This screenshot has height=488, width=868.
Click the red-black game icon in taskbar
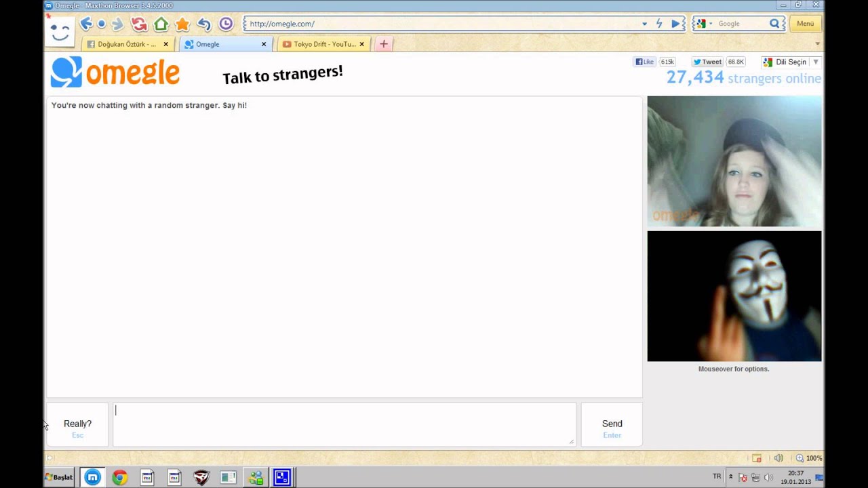[x=201, y=478]
